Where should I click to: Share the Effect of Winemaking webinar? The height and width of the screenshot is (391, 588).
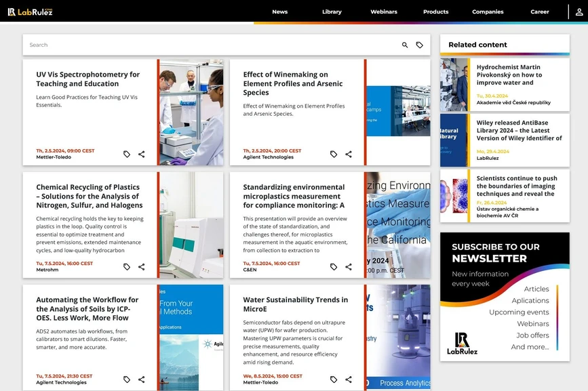click(x=349, y=154)
